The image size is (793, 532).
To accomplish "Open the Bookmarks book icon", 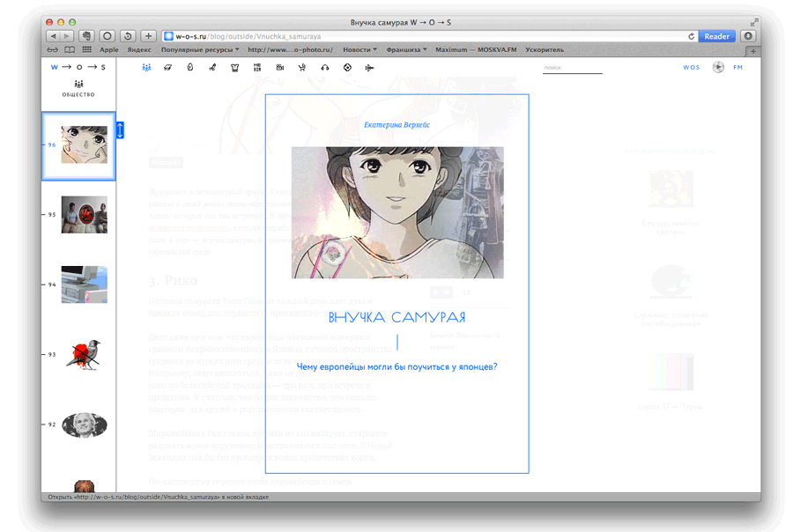I will (70, 49).
